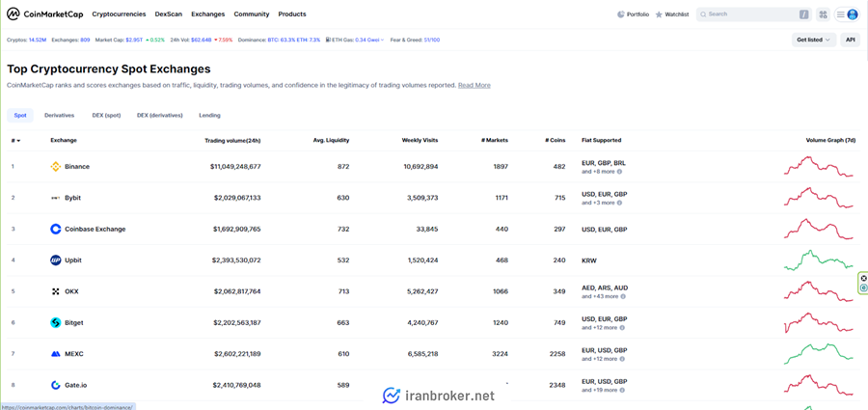868x410 pixels.
Task: Click the QR code icon button
Action: click(823, 14)
